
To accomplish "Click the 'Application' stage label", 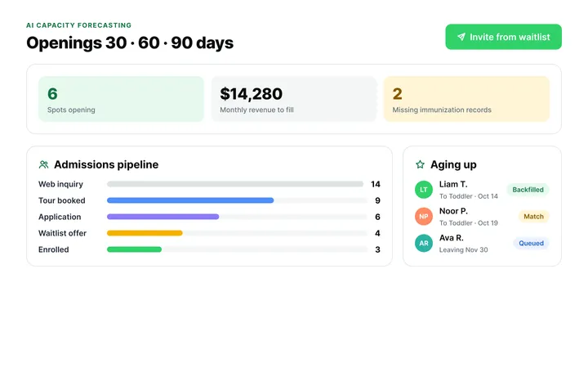I will coord(60,217).
